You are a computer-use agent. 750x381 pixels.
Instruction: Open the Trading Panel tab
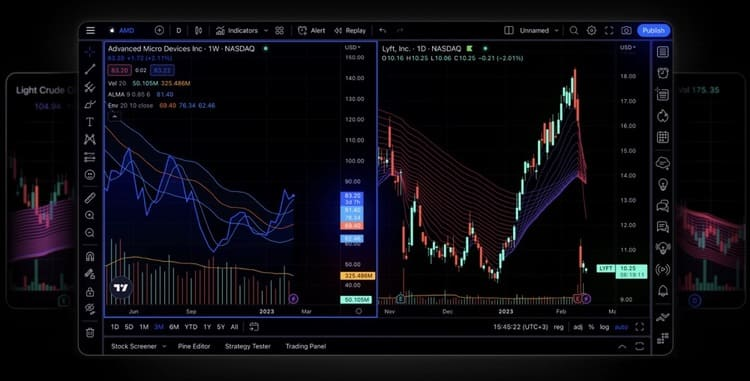click(306, 347)
